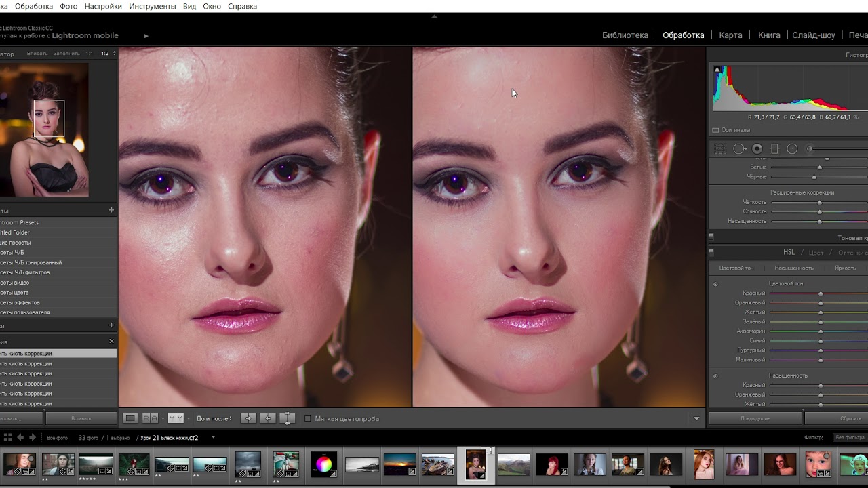The width and height of the screenshot is (868, 488).
Task: Select the color wheel filmstrip thumbnail
Action: point(323,464)
